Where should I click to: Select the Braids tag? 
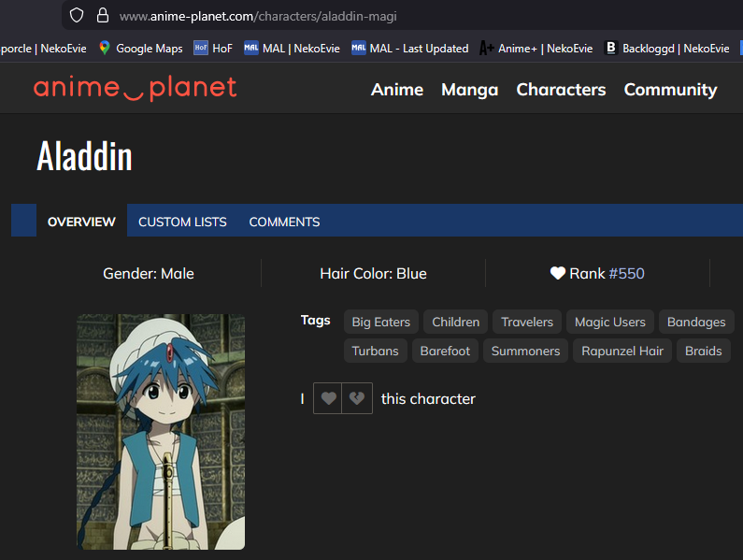coord(703,351)
